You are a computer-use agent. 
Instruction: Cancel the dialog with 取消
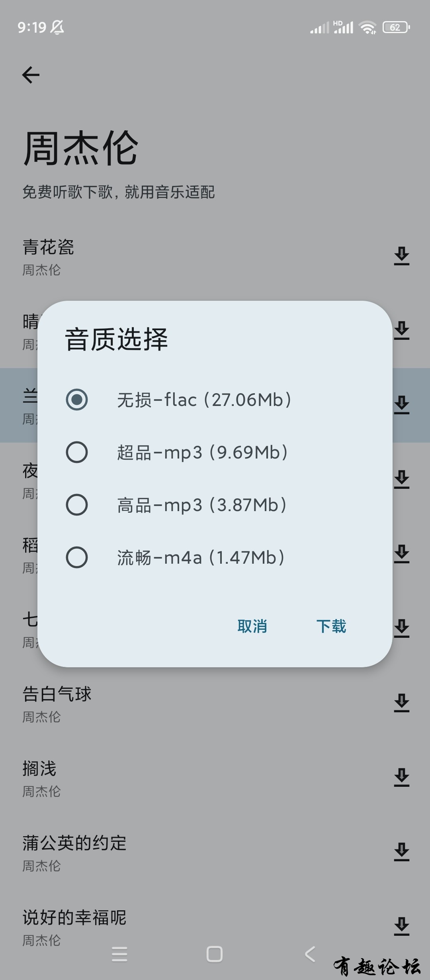point(252,626)
